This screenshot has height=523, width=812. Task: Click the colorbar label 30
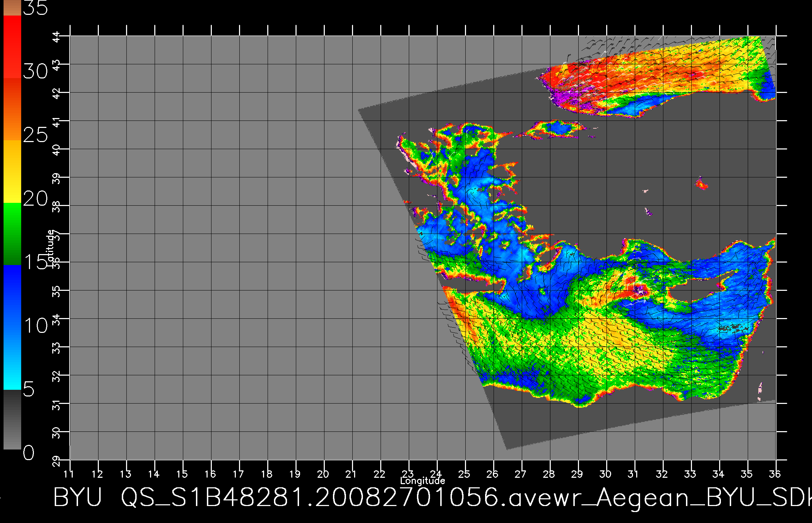pos(35,71)
